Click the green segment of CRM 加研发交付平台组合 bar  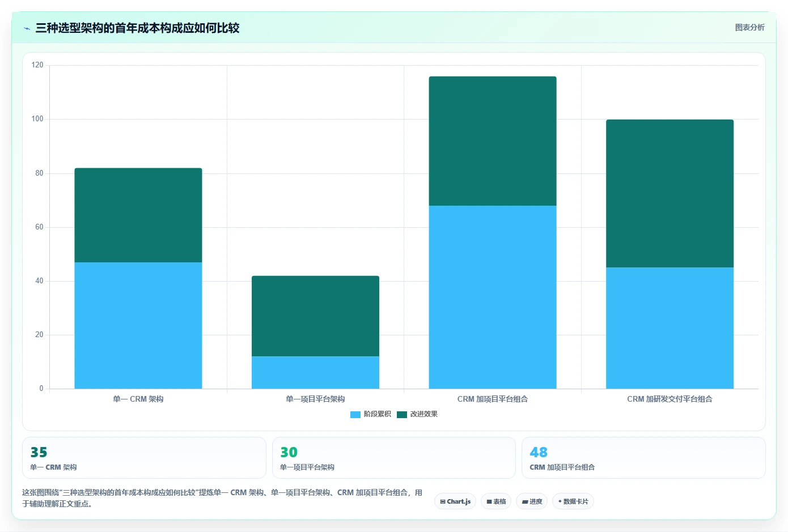click(670, 194)
